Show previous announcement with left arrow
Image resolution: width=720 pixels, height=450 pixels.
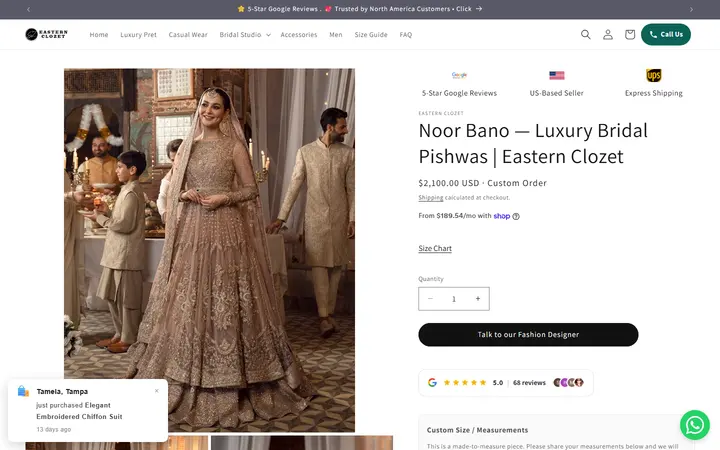click(x=28, y=9)
